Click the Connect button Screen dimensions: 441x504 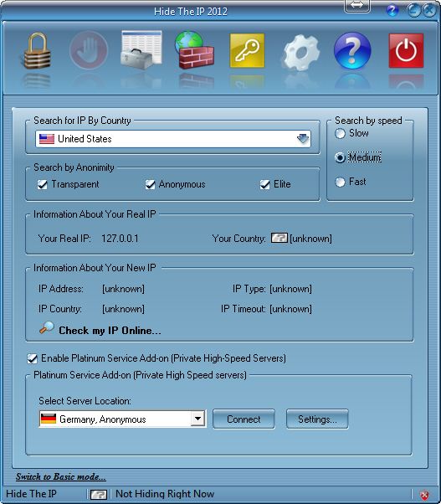(244, 419)
